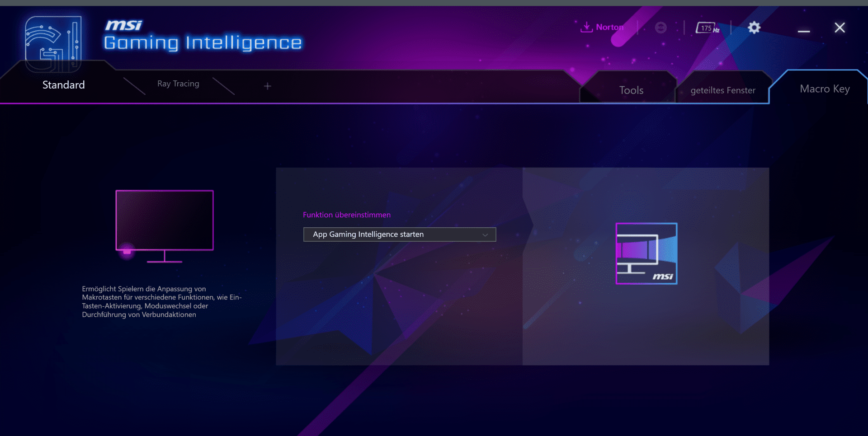This screenshot has height=436, width=868.
Task: Click the MSI monitor app thumbnail
Action: (646, 253)
